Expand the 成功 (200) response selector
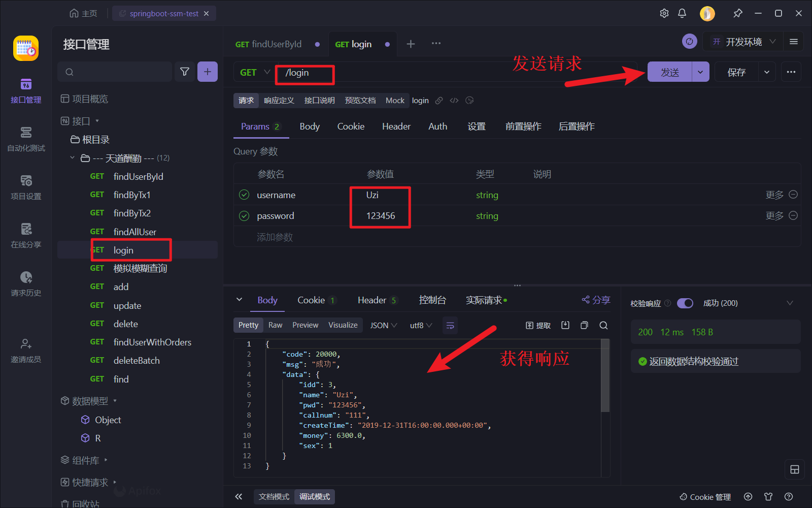Screen dimensions: 812x508 tap(790, 303)
